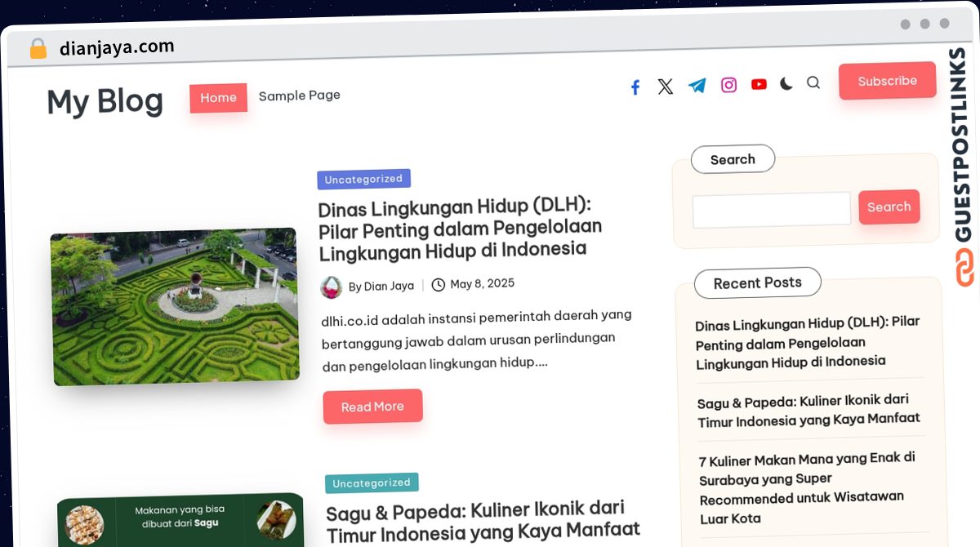Viewport: 980px width, 547px height.
Task: Open the Dinas Lingkungan Hidup article title
Action: click(459, 229)
